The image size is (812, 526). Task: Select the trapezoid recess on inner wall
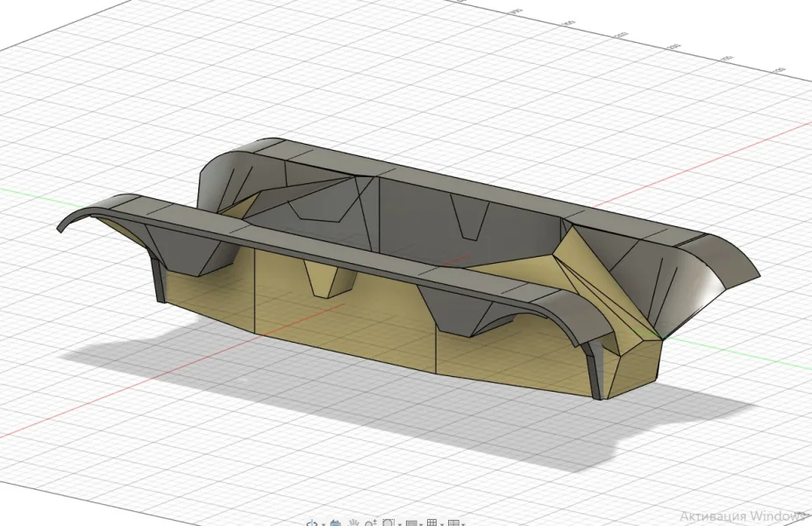coord(470,217)
